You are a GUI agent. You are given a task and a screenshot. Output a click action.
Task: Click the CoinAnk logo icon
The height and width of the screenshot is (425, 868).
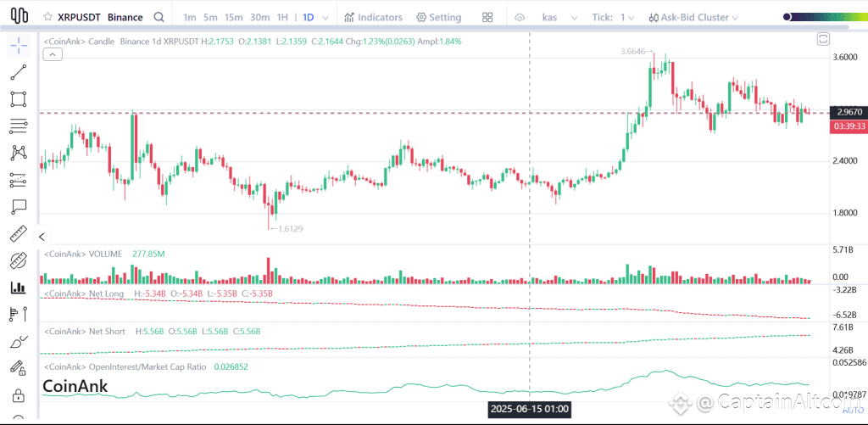coord(19,16)
